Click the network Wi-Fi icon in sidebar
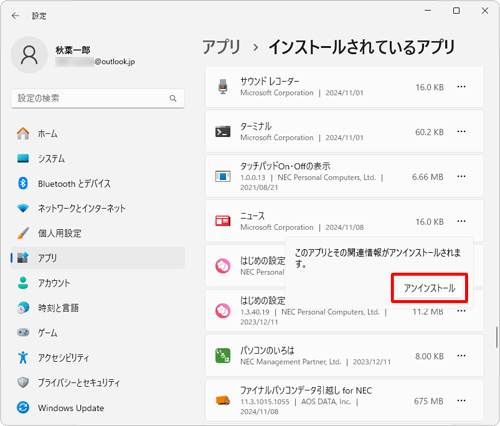Screen dimensions: 500x426 tap(23, 208)
